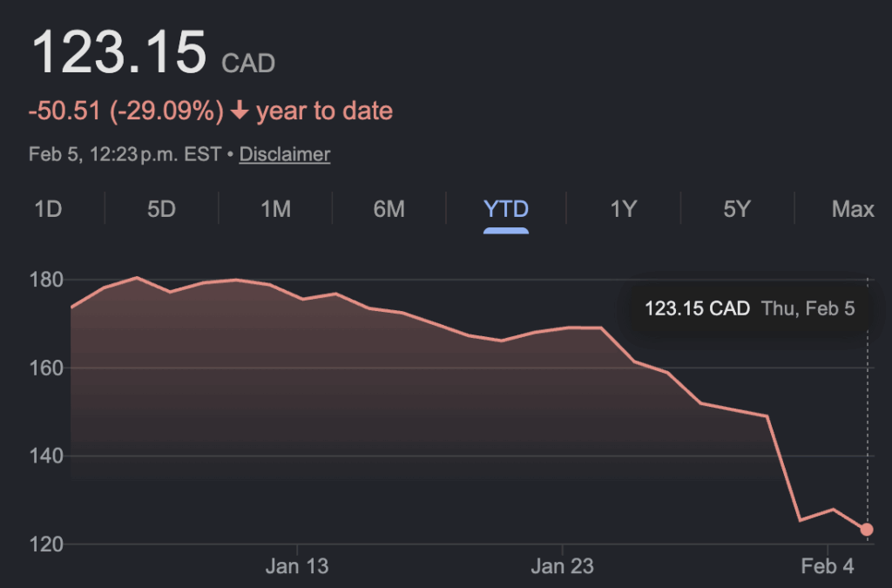This screenshot has height=588, width=892.
Task: Click the CAD currency label beside price
Action: [x=248, y=64]
